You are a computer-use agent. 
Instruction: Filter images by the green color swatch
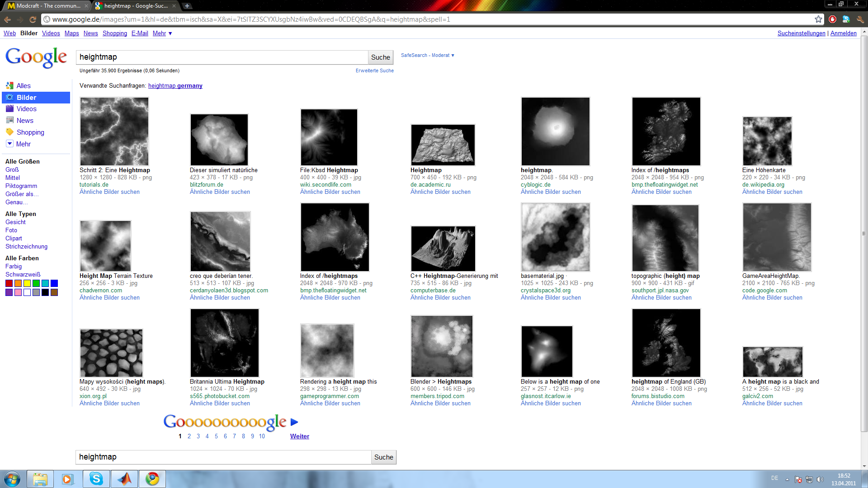(36, 283)
